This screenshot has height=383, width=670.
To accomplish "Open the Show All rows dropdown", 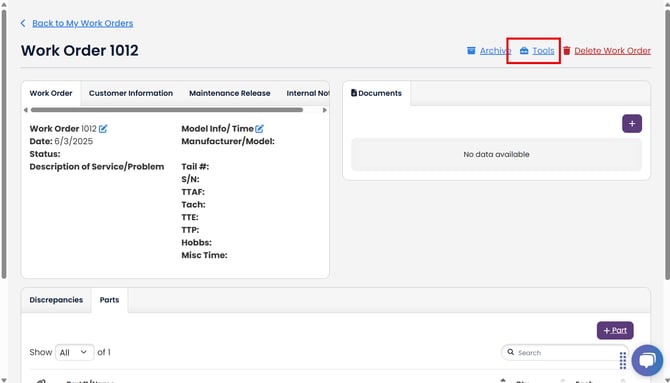I will click(x=74, y=352).
